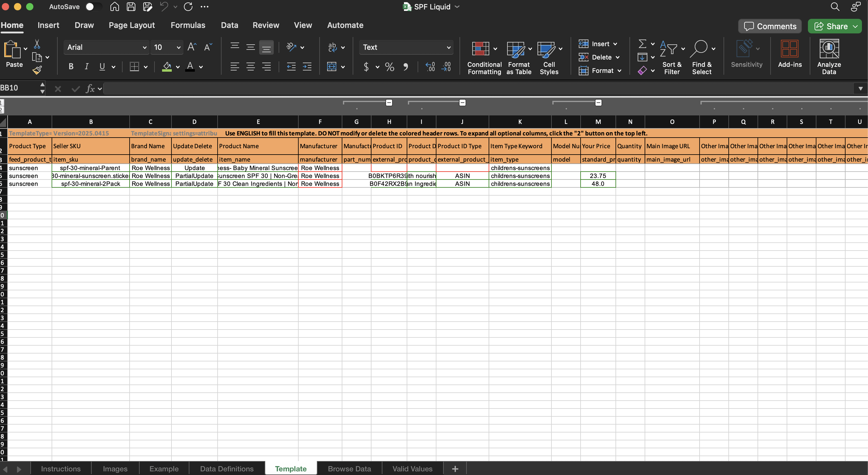
Task: Toggle Align Right for text
Action: [x=266, y=67]
